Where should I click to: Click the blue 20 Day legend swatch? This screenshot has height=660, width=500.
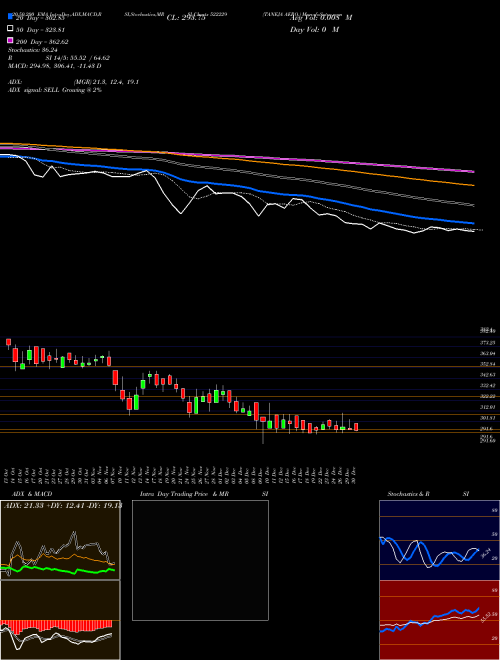(10, 17)
